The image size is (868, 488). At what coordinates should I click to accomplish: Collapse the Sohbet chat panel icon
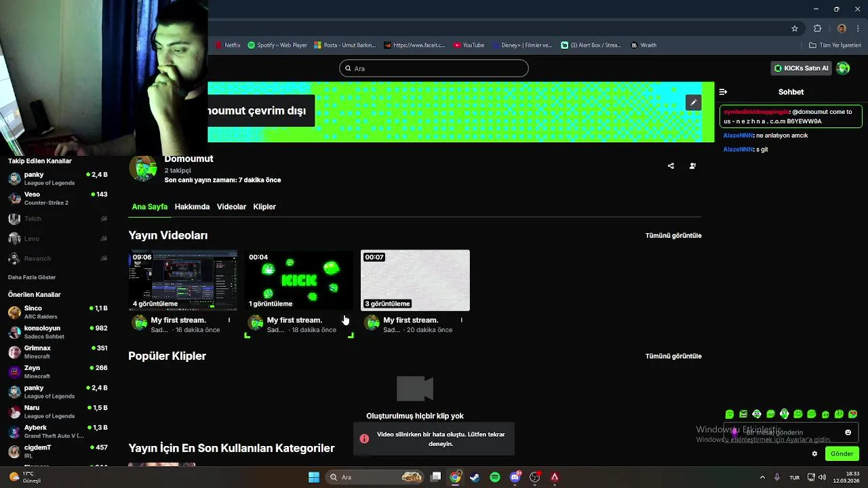point(723,91)
